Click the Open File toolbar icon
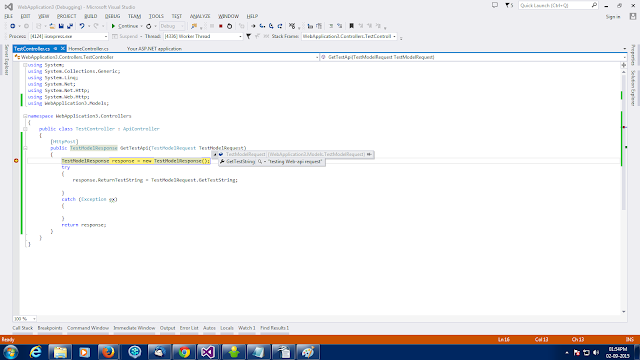Image resolution: width=640 pixels, height=360 pixels. (x=52, y=26)
